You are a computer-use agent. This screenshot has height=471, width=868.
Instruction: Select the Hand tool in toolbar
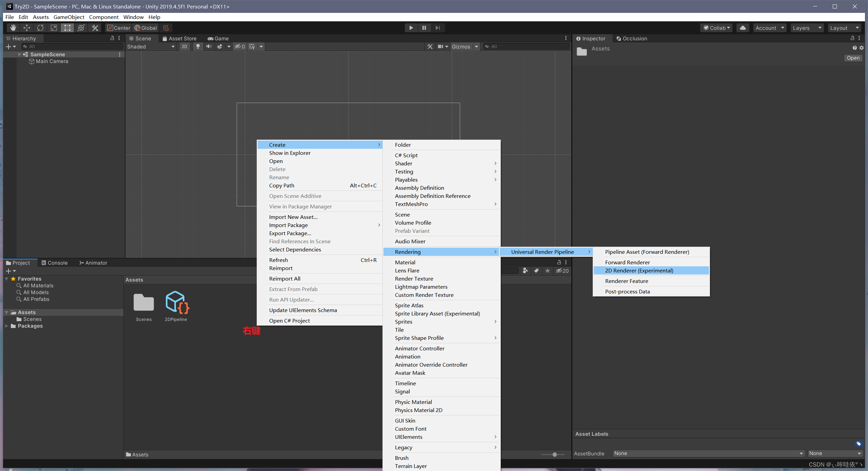click(13, 28)
